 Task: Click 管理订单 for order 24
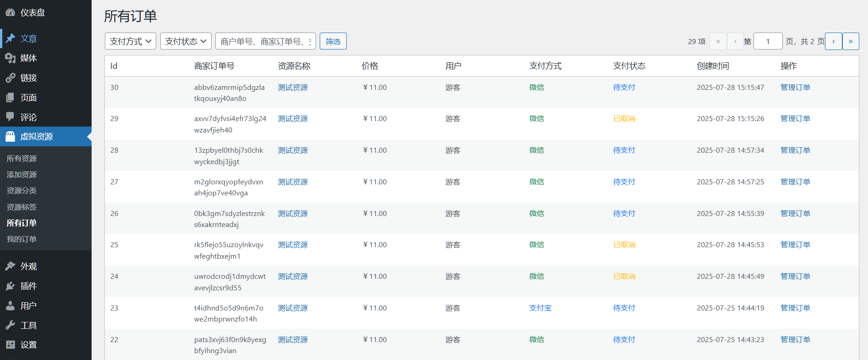[795, 276]
